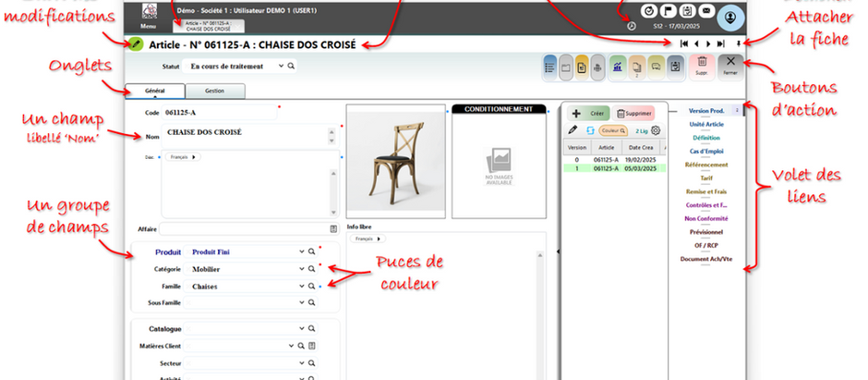Open the user profile avatar
This screenshot has width=868, height=380.
point(730,18)
